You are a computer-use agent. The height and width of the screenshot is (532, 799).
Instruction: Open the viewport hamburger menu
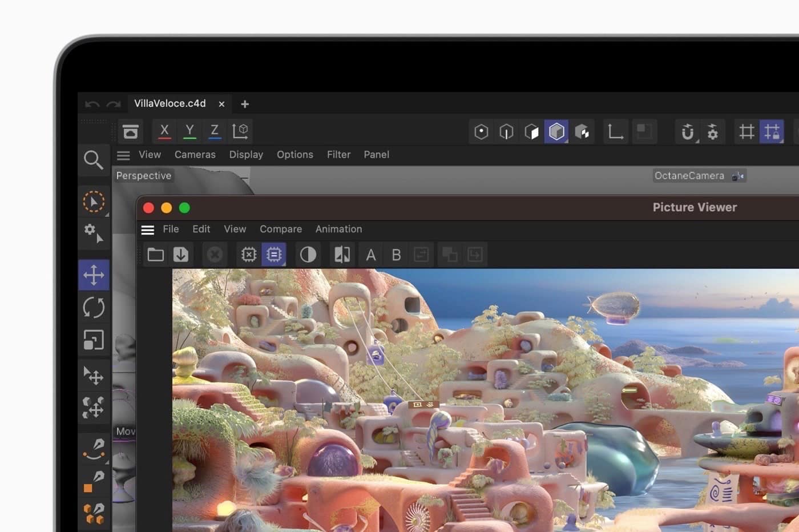pos(123,155)
